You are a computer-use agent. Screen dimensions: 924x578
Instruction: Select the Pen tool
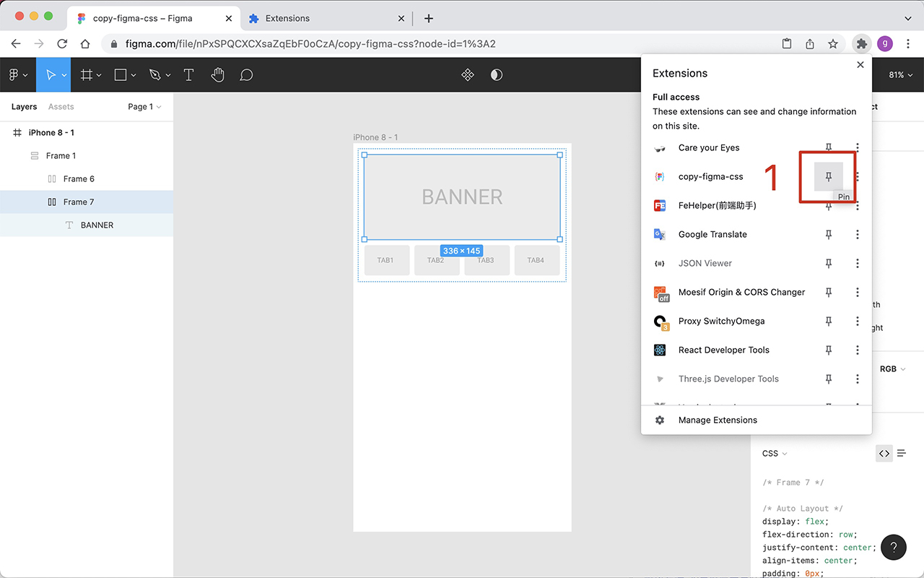155,74
